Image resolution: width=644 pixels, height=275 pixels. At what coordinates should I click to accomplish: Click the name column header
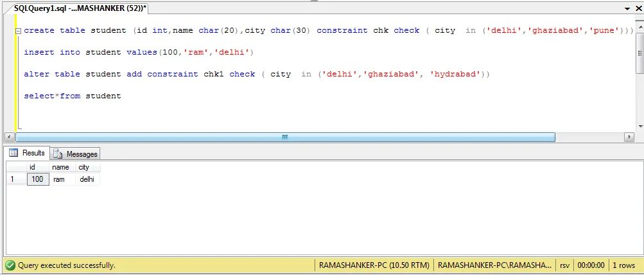pos(62,167)
